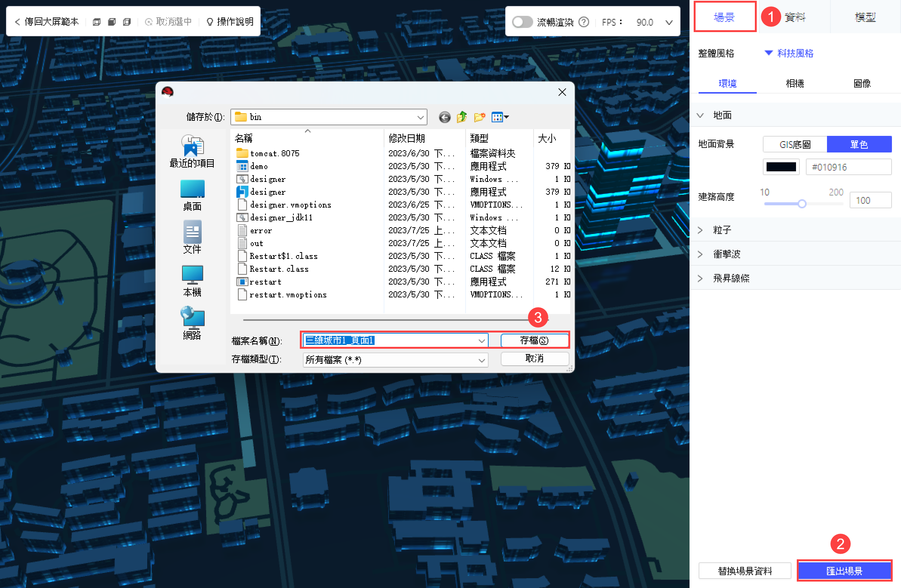901x588 pixels.
Task: Close the save file dialog
Action: coord(562,92)
